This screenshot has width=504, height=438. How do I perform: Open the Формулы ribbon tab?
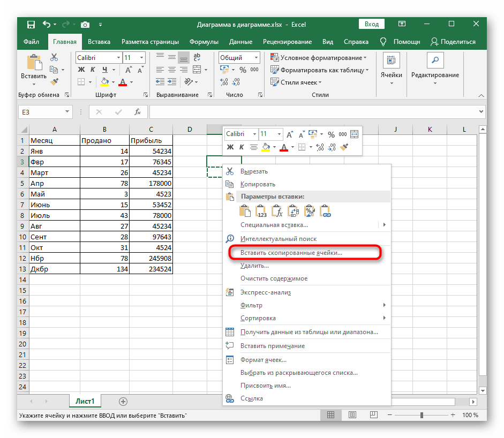[x=204, y=42]
